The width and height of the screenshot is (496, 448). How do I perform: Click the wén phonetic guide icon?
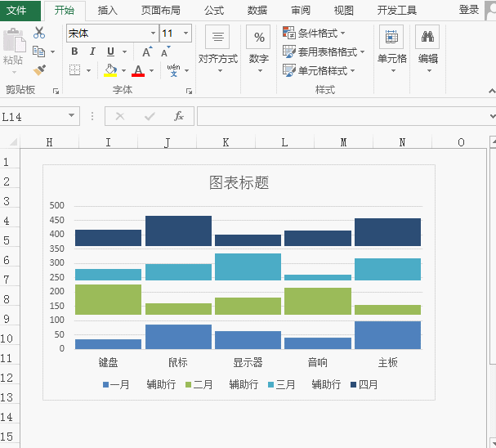pos(174,70)
